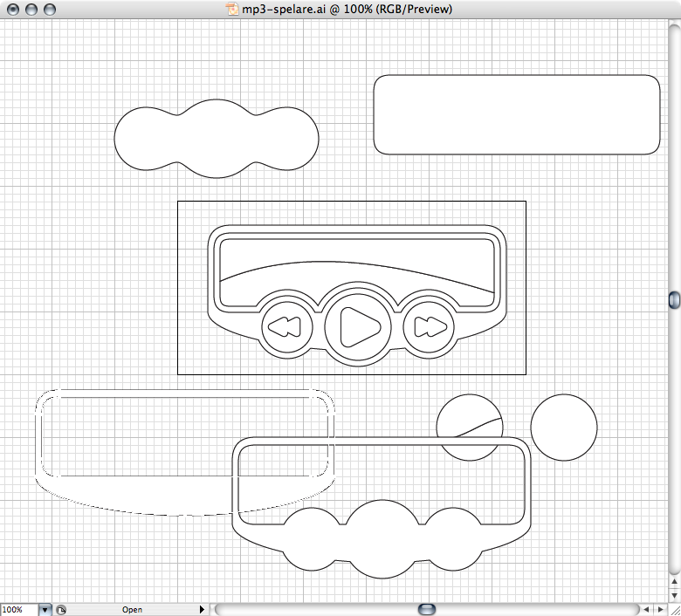Open the zoom level dropdown arrow
The image size is (681, 616).
[x=46, y=610]
